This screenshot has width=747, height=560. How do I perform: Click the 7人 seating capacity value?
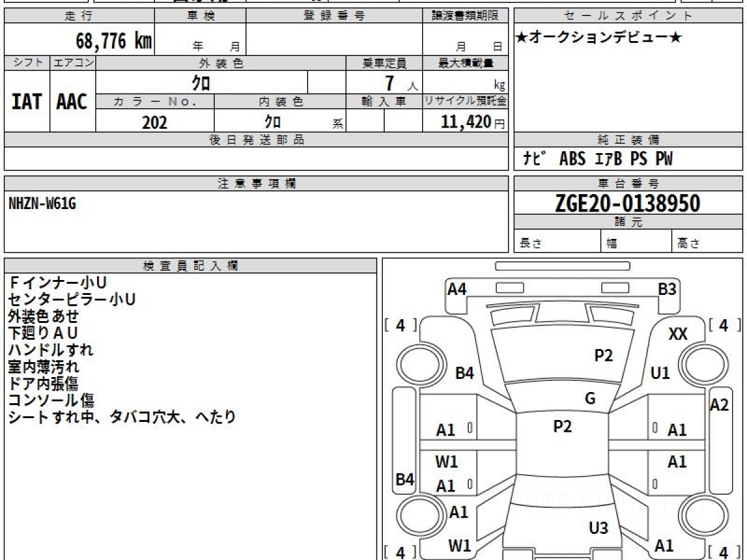[x=402, y=84]
